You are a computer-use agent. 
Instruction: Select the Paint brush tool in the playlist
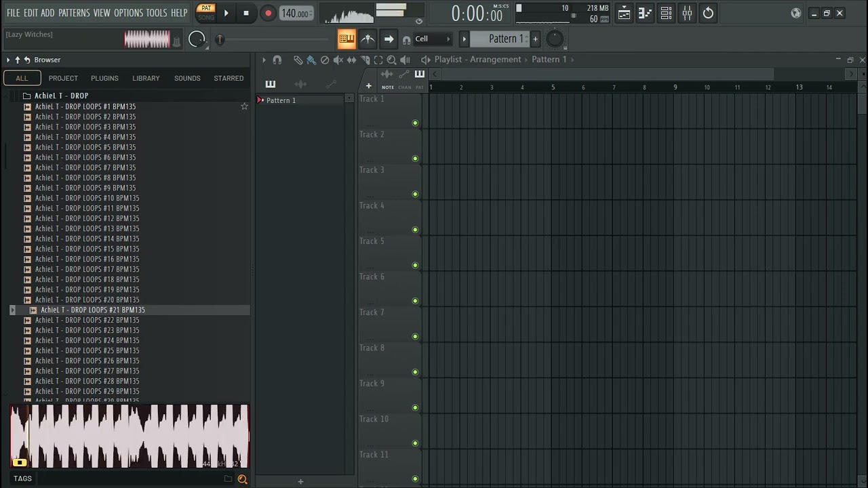311,60
